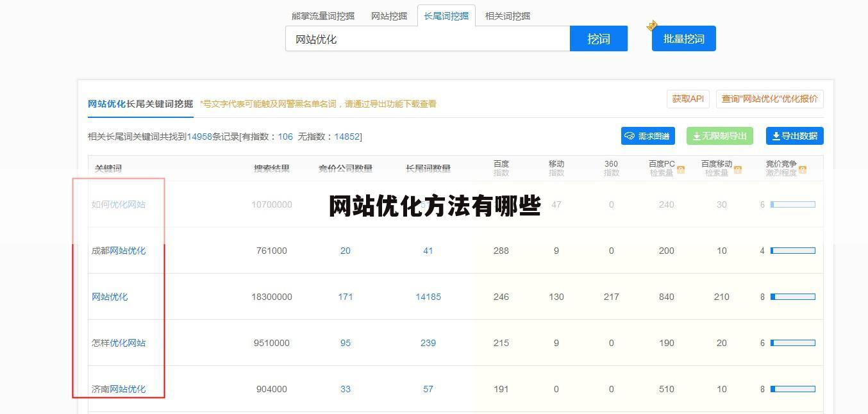This screenshot has width=868, height=414.
Task: Open the 14185 long-tail words link for 网站优化
Action: (428, 297)
